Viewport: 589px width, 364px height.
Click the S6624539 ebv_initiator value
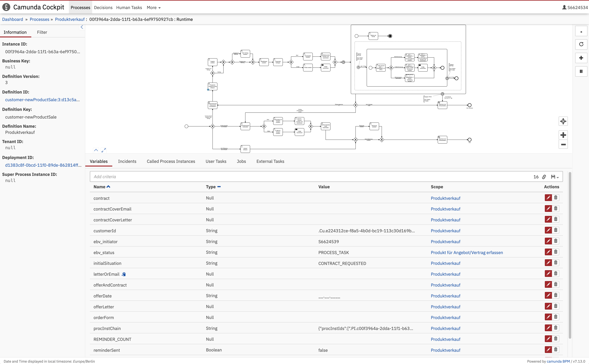click(x=328, y=242)
